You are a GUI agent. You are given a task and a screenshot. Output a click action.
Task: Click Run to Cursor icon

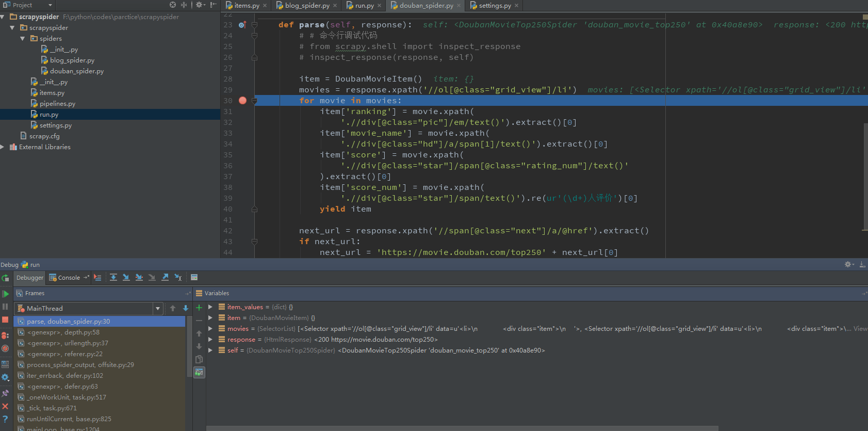pyautogui.click(x=178, y=278)
